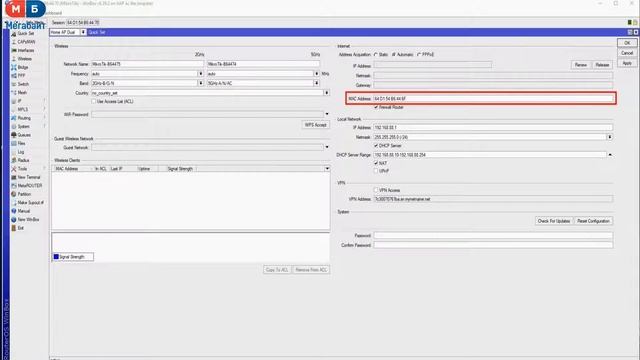Image resolution: width=640 pixels, height=360 pixels.
Task: Click the System Password field
Action: (x=493, y=236)
